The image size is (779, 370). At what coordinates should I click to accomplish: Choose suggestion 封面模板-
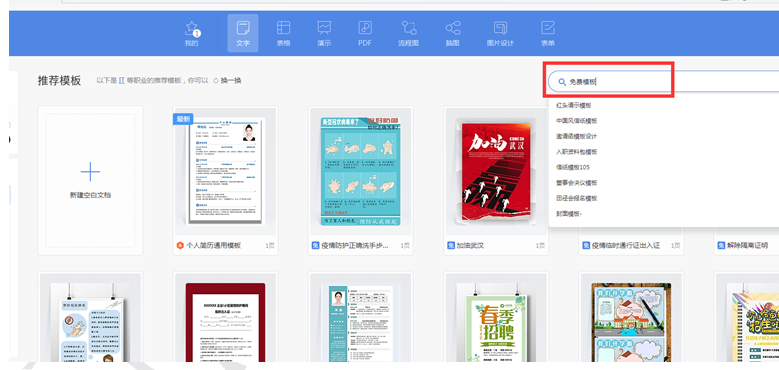[x=569, y=214]
